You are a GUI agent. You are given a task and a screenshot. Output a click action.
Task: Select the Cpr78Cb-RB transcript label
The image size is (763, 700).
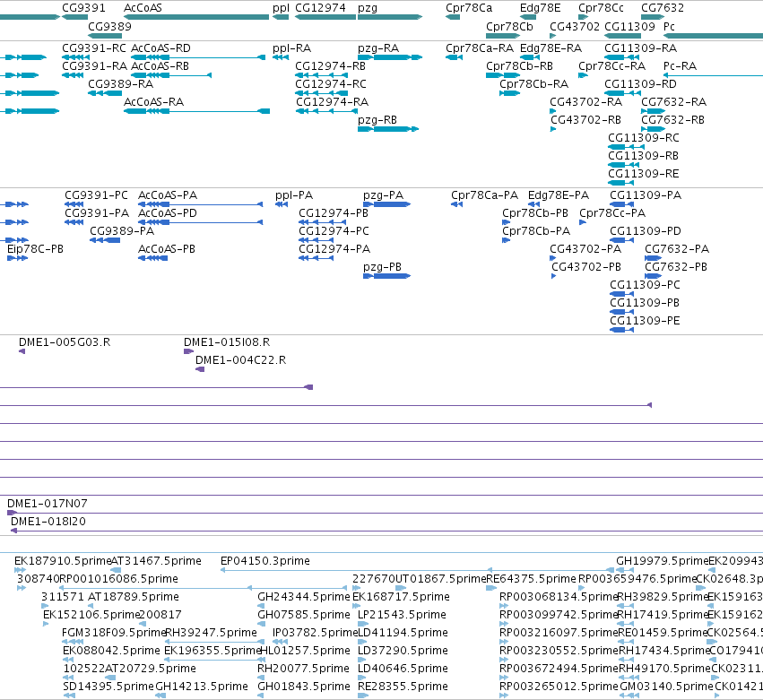click(519, 66)
